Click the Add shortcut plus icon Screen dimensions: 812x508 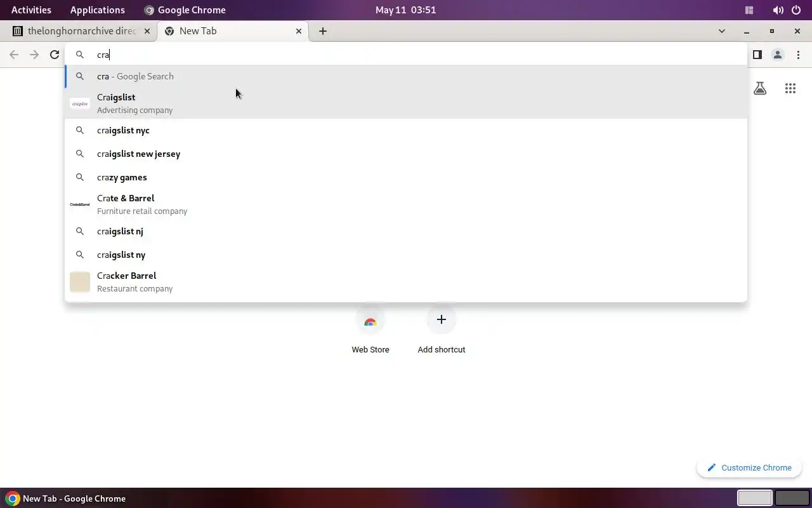pyautogui.click(x=442, y=319)
